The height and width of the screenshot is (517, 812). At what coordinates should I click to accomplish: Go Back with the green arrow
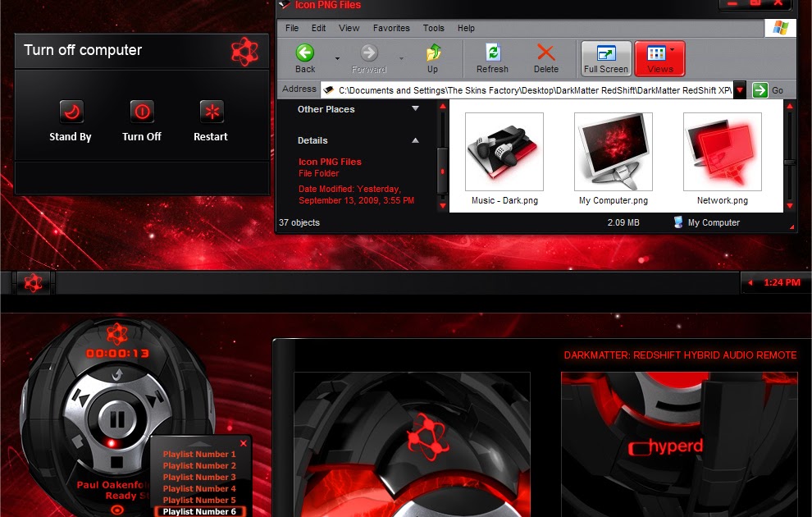pos(305,58)
